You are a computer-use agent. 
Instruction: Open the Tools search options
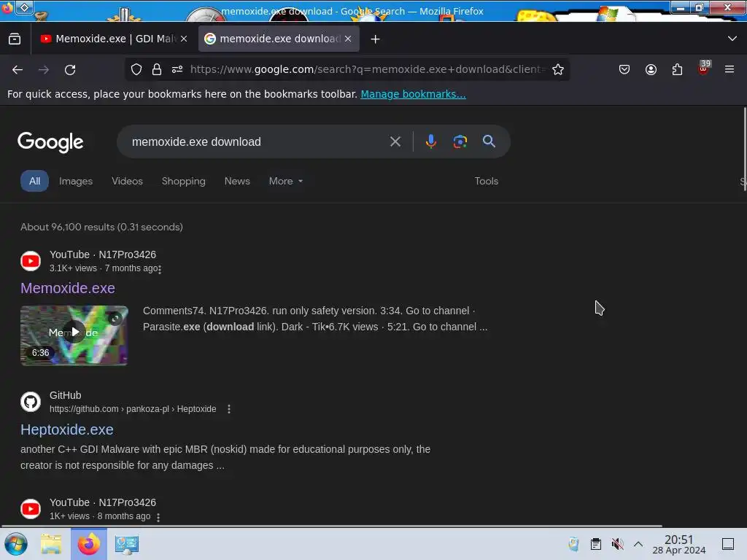pos(487,181)
